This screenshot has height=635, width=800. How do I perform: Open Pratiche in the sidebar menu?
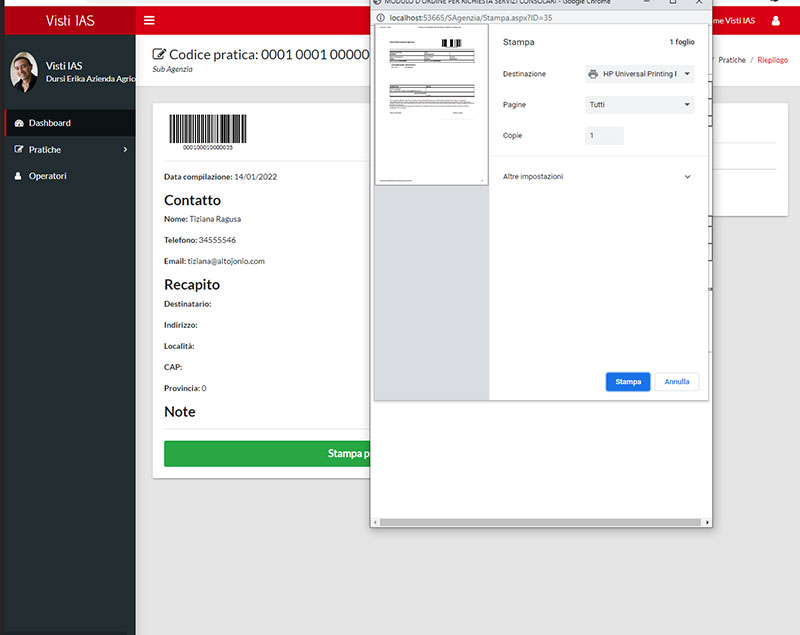(x=70, y=149)
